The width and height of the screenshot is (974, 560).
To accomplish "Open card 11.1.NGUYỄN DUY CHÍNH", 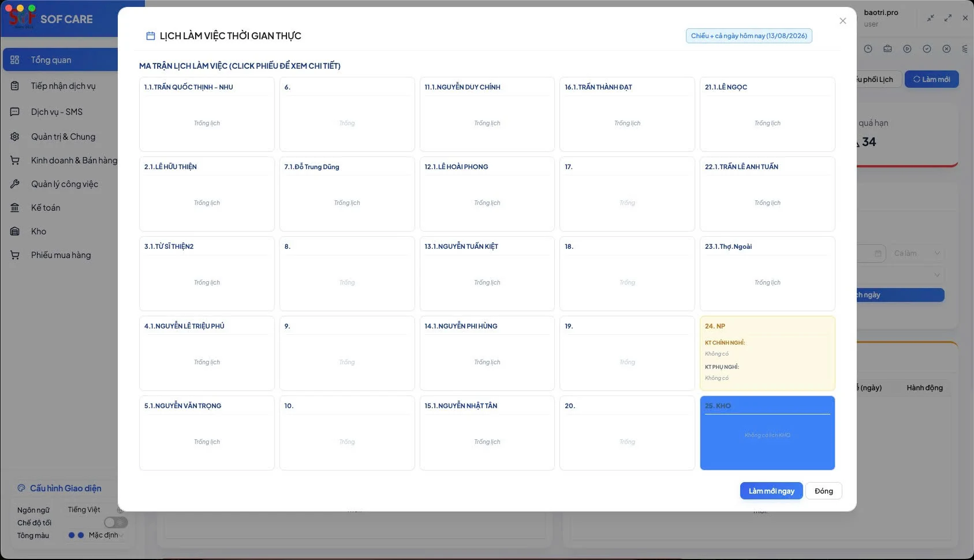I will tap(487, 114).
